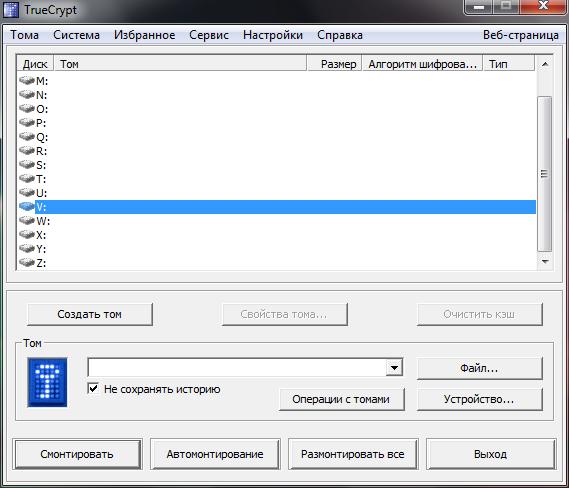Pick the Q: drive slot icon
The height and width of the screenshot is (488, 569).
coord(27,136)
